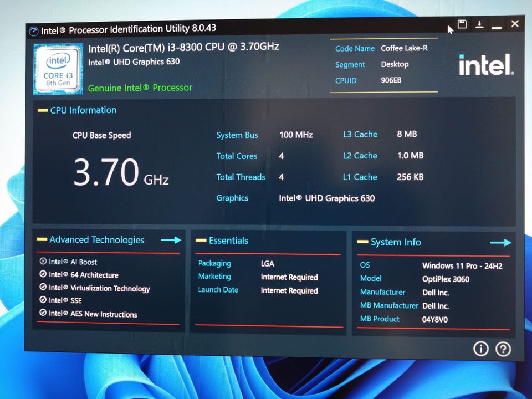This screenshot has height=399, width=532.
Task: Click the 'Windows 11 Pro - 24H2' value
Action: coord(462,266)
